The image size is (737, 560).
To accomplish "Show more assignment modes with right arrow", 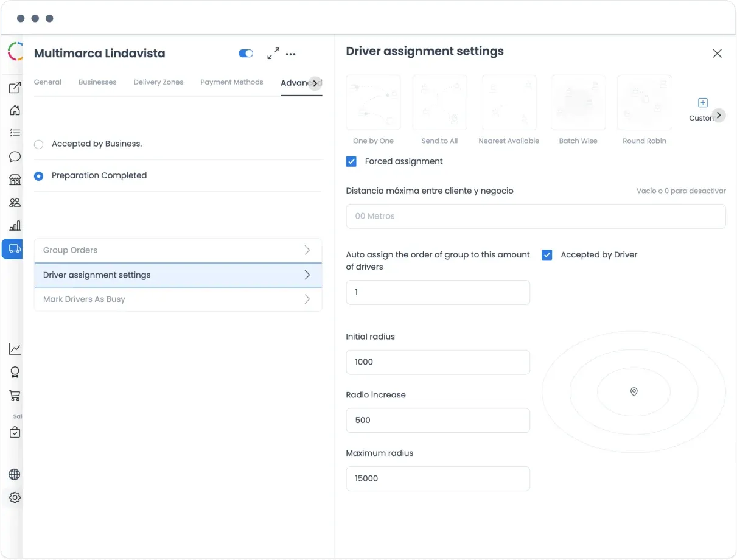I will coord(719,115).
